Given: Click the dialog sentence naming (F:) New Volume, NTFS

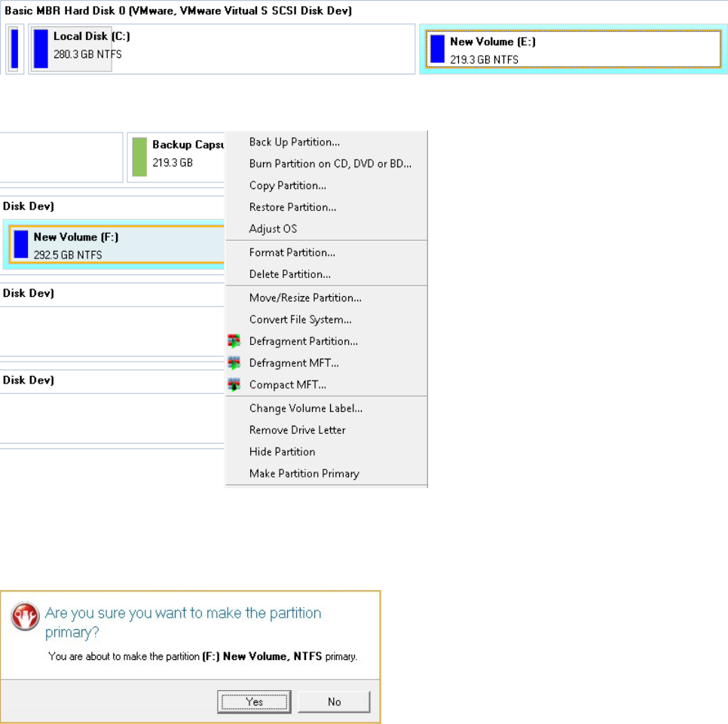Looking at the screenshot, I should click(x=203, y=656).
